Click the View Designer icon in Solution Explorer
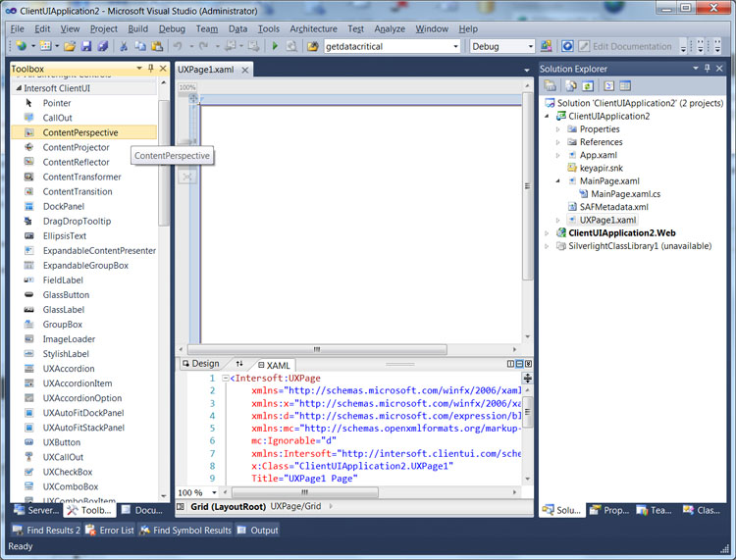Screen dimensions: 736x560 pyautogui.click(x=625, y=86)
